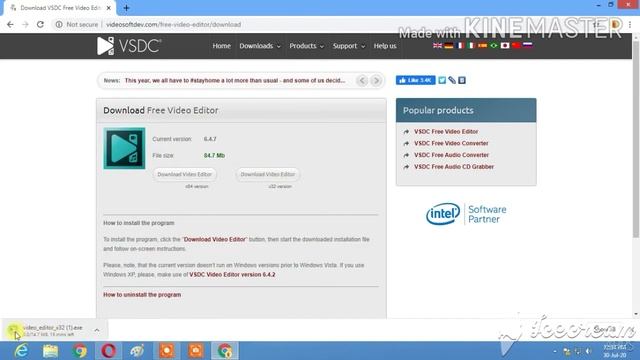Screen dimensions: 640x360
Task: Click Download Video Editor x64 version button
Action: (x=184, y=174)
